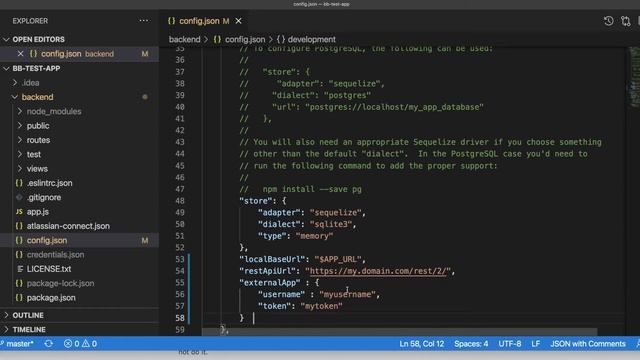Click the EXPLORER panel title
The image size is (640, 360).
tap(30, 21)
